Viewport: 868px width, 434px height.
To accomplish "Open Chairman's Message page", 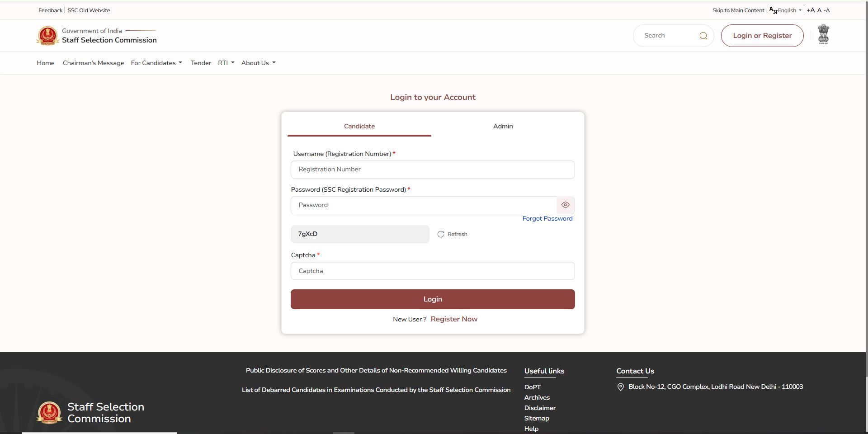I will coord(93,63).
